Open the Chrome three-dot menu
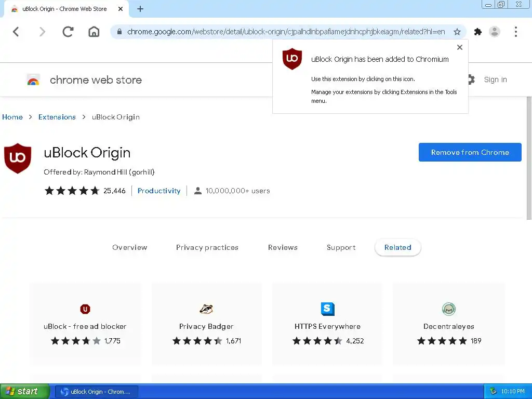Image resolution: width=532 pixels, height=399 pixels. [516, 32]
